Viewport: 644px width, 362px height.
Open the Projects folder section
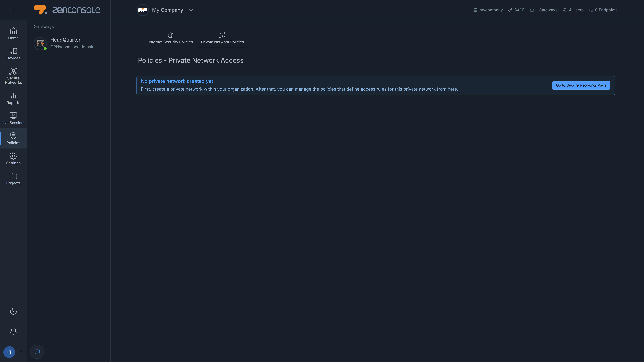click(x=13, y=179)
